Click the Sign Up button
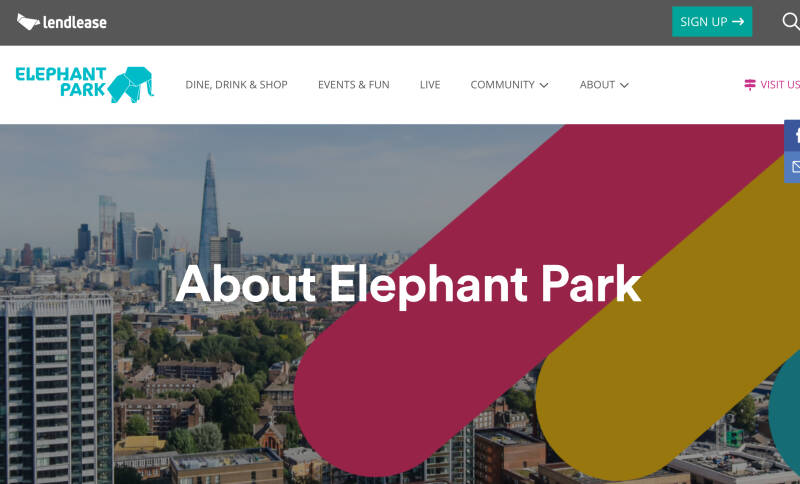800x484 pixels. [x=712, y=21]
